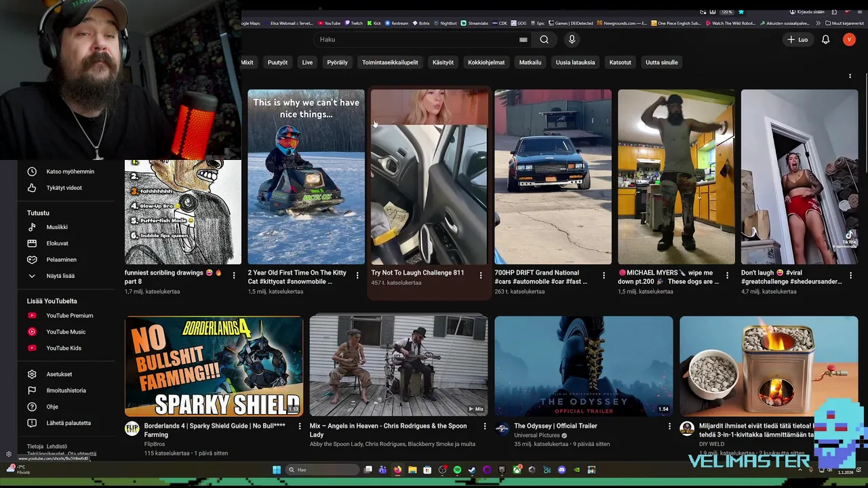Viewport: 868px width, 488px height.
Task: Select the Toimintaseikkailupelit filter chip
Action: click(390, 62)
